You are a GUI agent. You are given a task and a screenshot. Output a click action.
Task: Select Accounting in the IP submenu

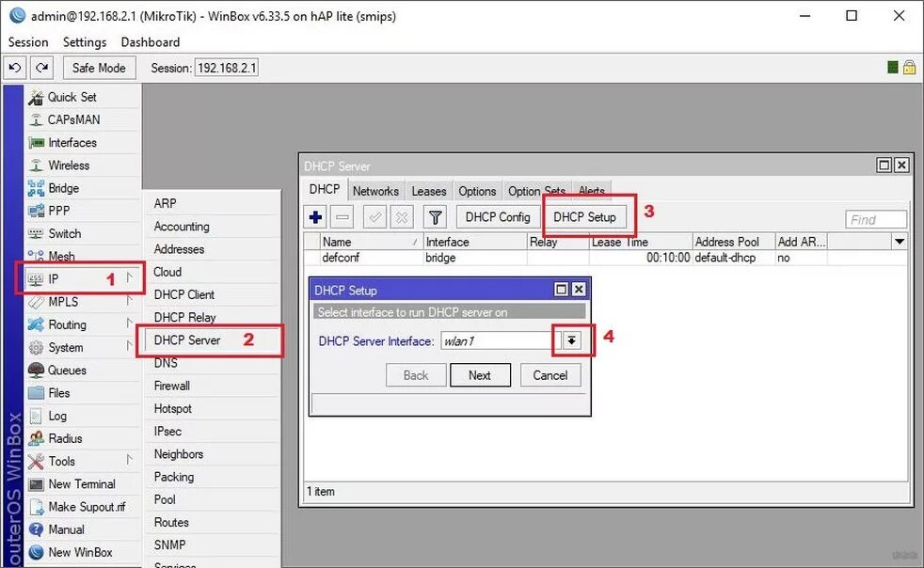[211, 227]
